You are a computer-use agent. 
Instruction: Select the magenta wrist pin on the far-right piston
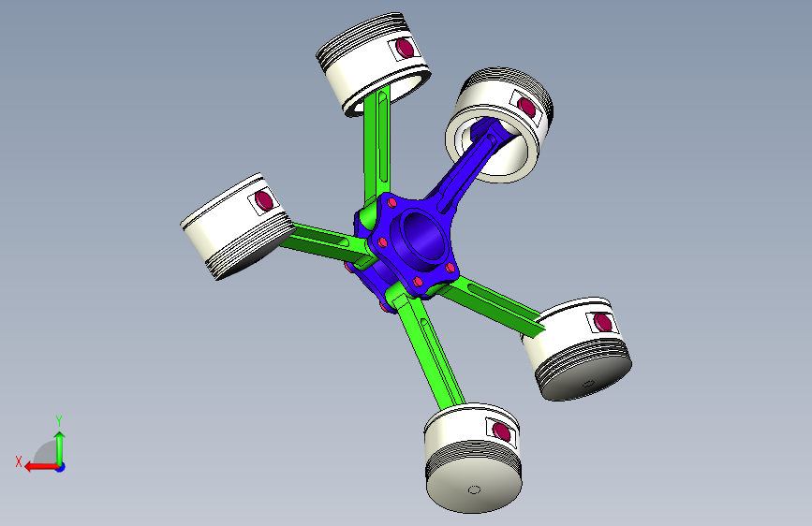pos(603,322)
